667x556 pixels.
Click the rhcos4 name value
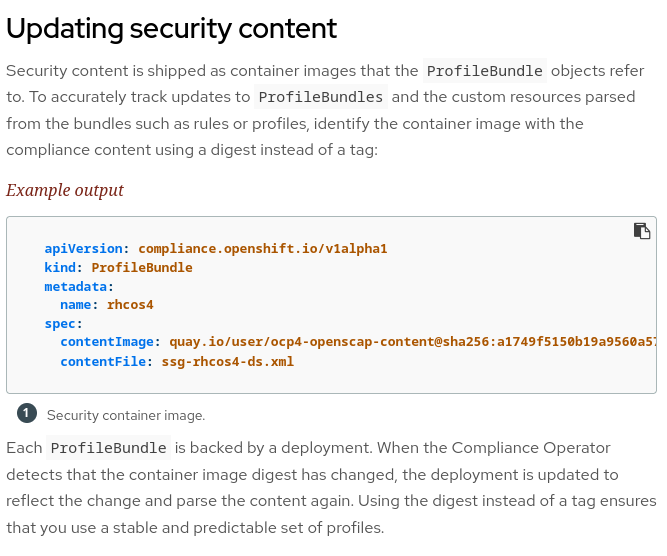tap(130, 305)
